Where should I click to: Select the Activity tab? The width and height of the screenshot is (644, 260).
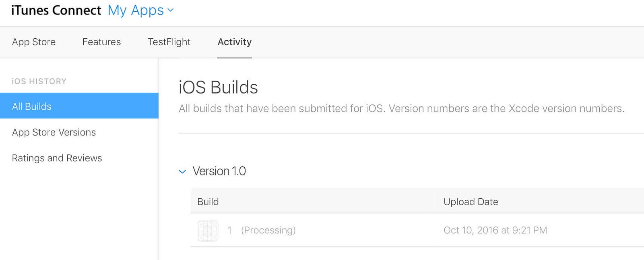(235, 42)
